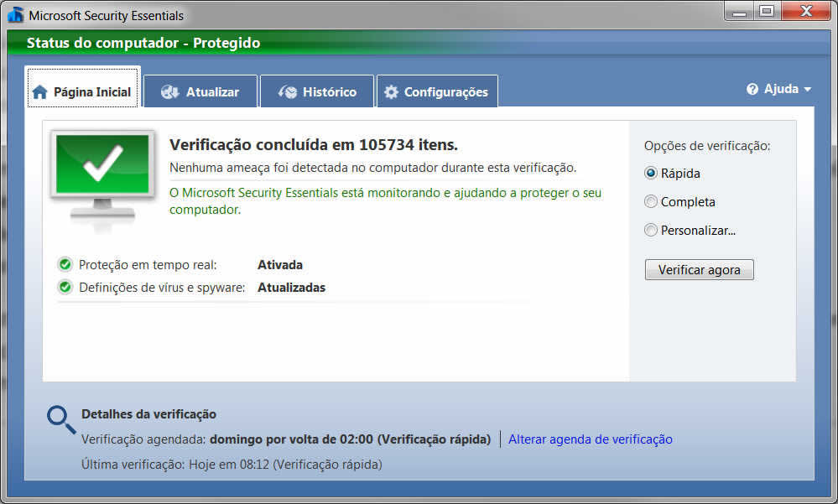Image resolution: width=838 pixels, height=504 pixels.
Task: Open the Configurações tab
Action: 437,91
